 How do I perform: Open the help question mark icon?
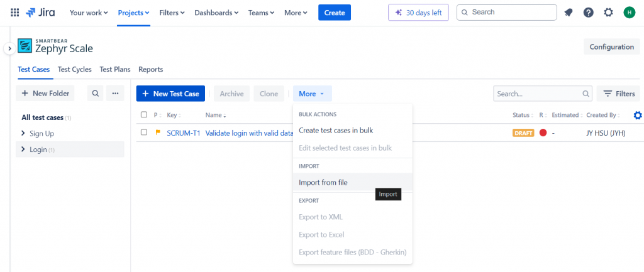click(589, 13)
